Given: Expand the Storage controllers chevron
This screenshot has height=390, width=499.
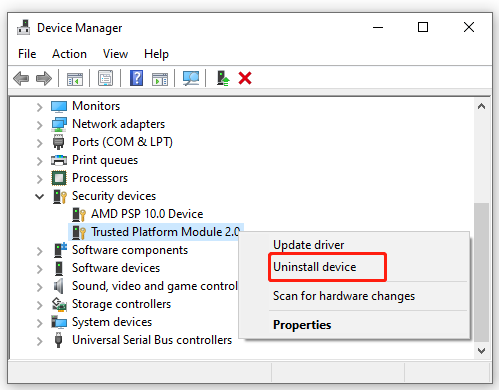Looking at the screenshot, I should (39, 305).
